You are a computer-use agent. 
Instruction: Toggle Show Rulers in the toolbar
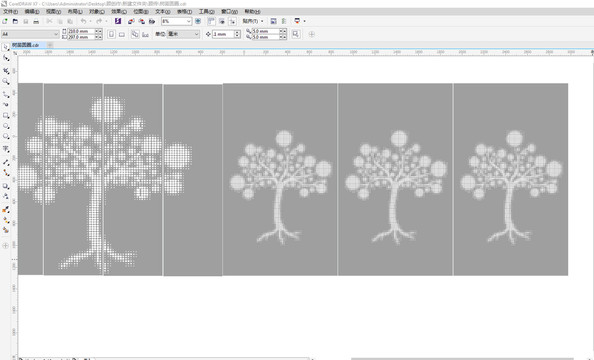pyautogui.click(x=211, y=21)
